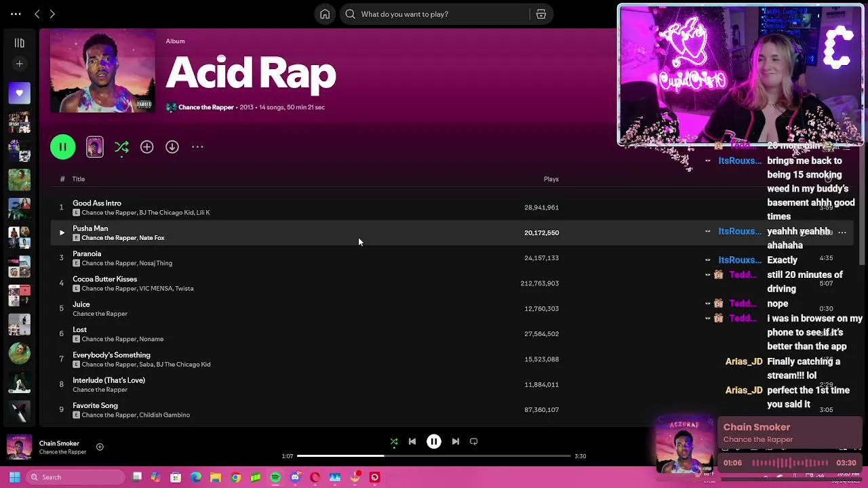Expand Your Library sidebar
The width and height of the screenshot is (868, 488).
tap(19, 43)
